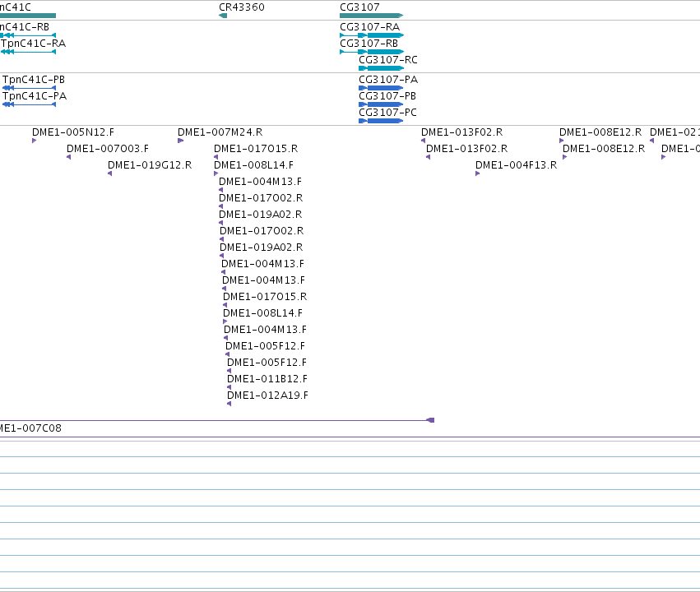Click the ME1-007C08 BAC clone label

pyautogui.click(x=30, y=428)
